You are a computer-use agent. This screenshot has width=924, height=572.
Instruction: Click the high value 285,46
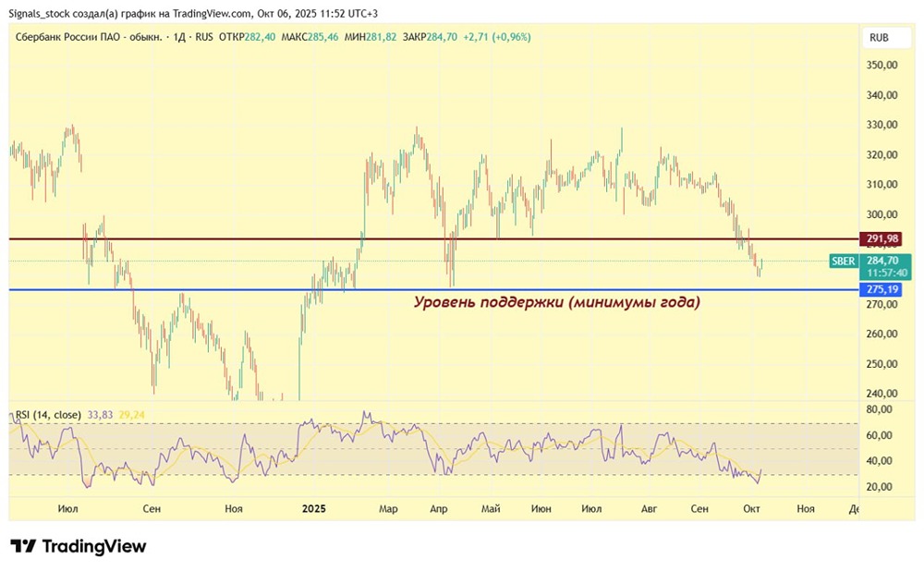(322, 37)
